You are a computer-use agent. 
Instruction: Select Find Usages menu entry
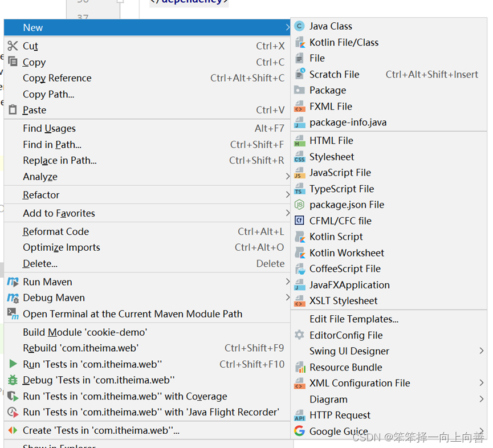click(147, 128)
